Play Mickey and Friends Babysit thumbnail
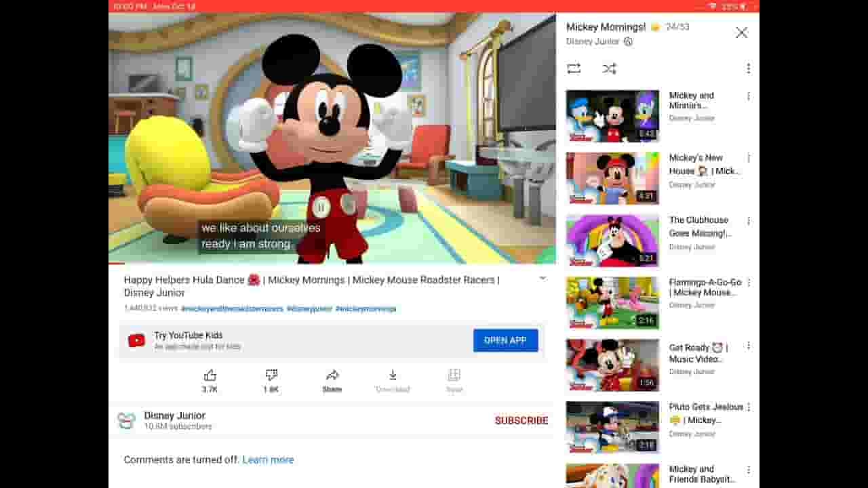 click(x=612, y=476)
